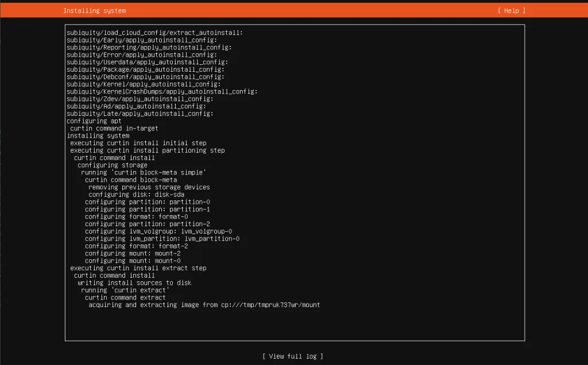Click 'configuring format: format-0' line
This screenshot has height=365, width=588.
137,216
